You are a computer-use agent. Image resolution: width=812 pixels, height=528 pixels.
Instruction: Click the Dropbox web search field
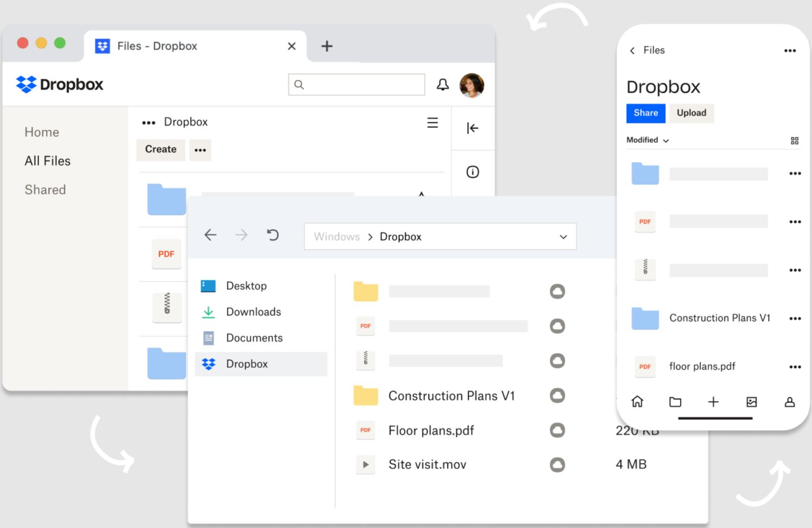pos(356,85)
